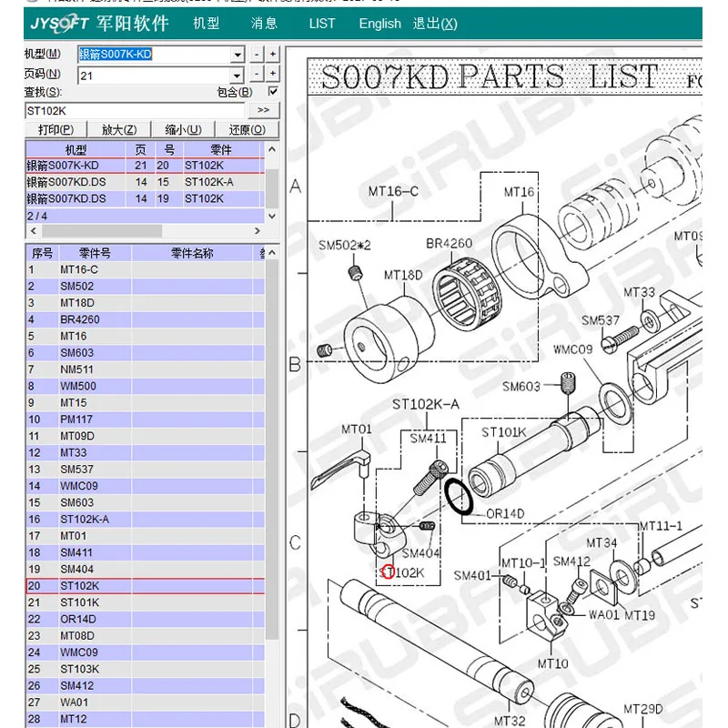
Task: Select part row 1 MT16-C
Action: coord(145,269)
